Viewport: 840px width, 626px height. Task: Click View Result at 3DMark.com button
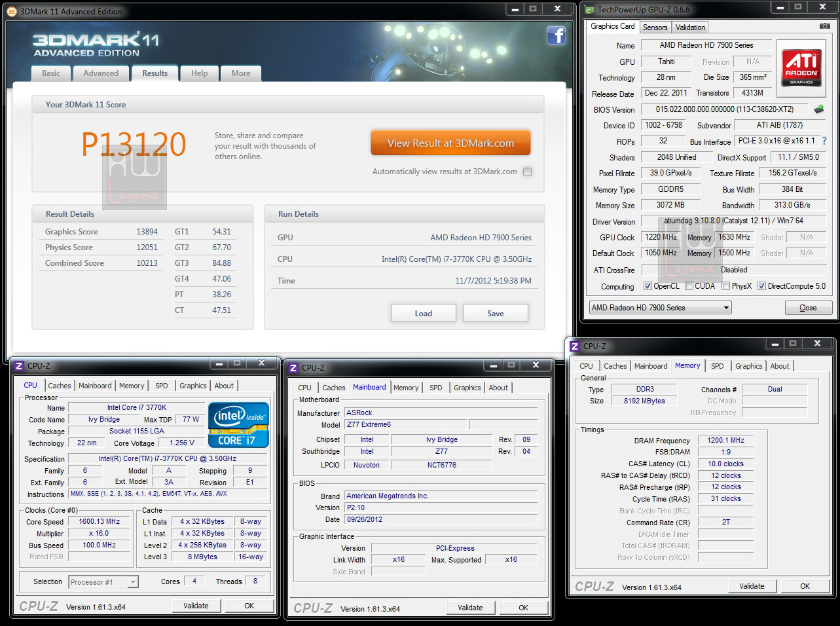pyautogui.click(x=450, y=143)
